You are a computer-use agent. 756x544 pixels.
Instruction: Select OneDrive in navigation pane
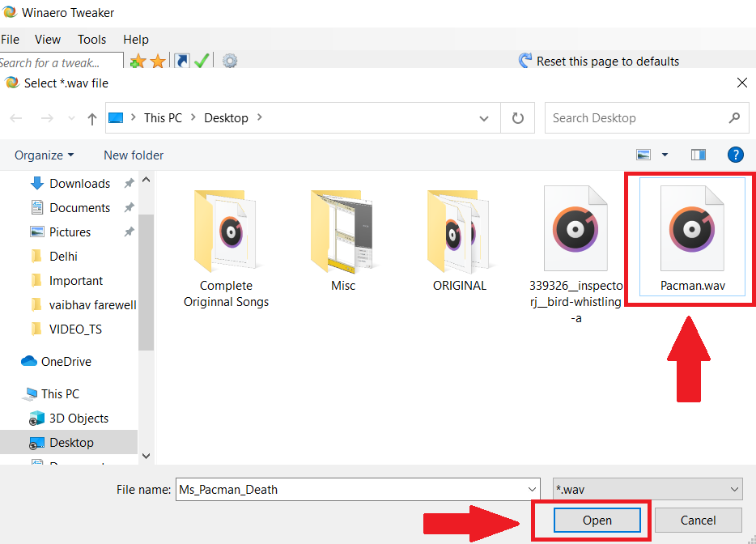pyautogui.click(x=56, y=361)
